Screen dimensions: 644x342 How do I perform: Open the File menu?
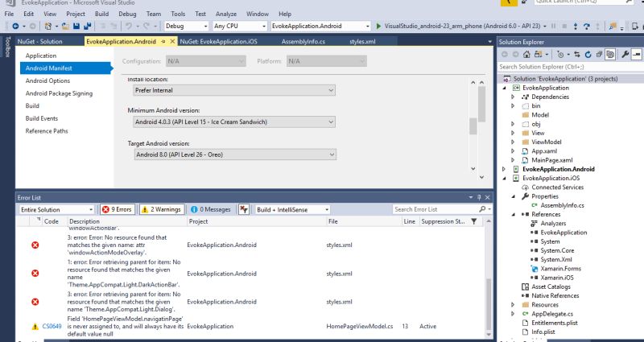coord(9,14)
